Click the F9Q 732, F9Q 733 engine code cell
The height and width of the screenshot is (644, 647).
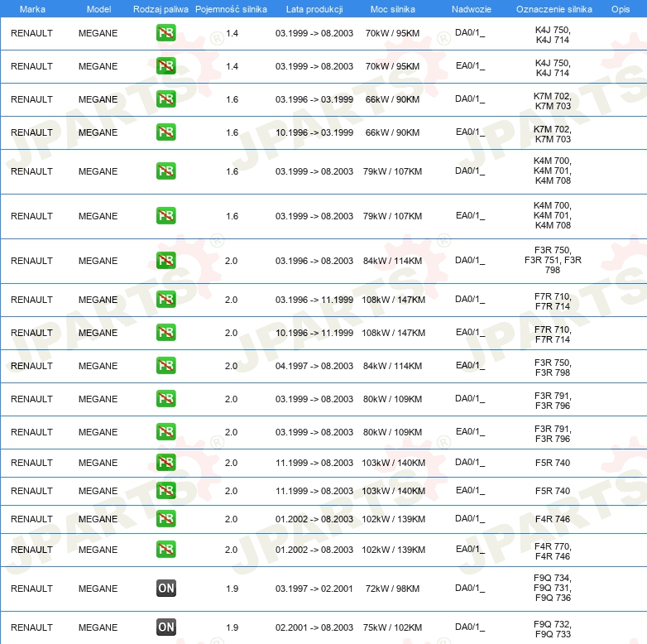[553, 629]
